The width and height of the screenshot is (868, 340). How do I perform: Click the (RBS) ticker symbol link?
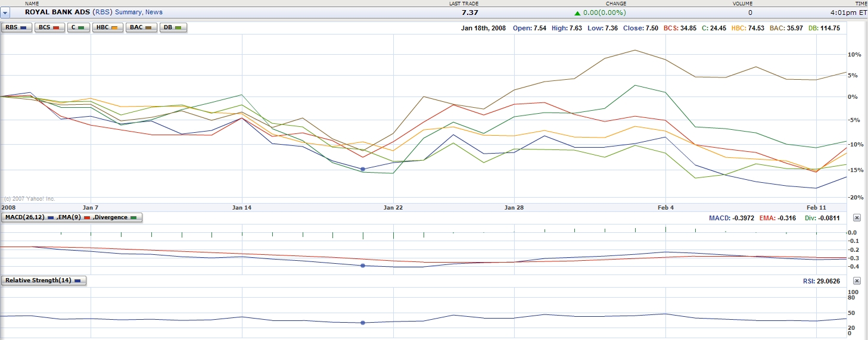(103, 12)
